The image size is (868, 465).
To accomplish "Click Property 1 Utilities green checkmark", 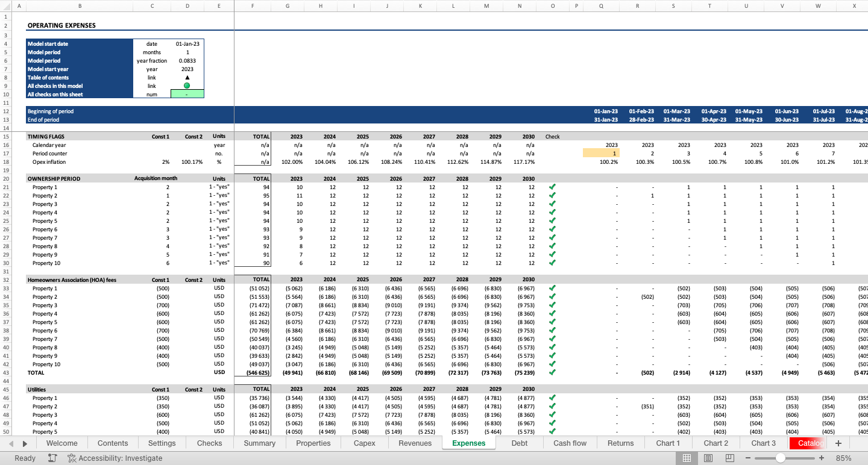I will tap(552, 398).
